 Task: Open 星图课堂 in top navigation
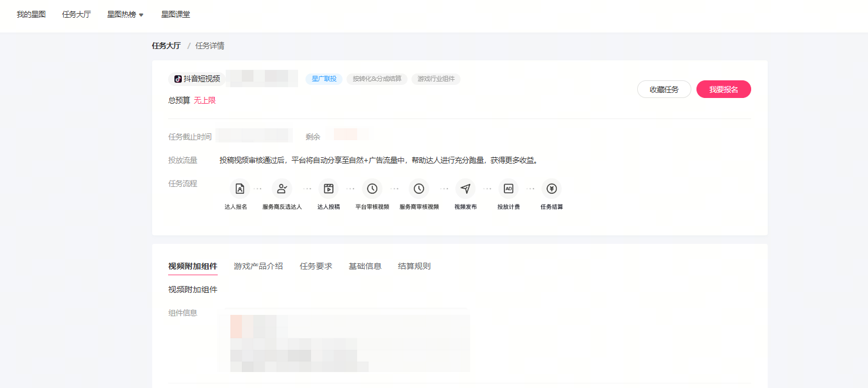pyautogui.click(x=176, y=15)
